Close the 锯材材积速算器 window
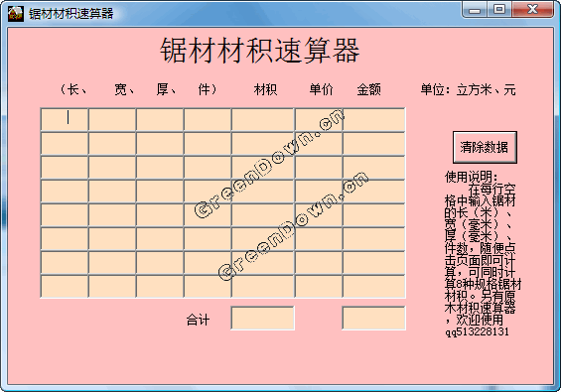The image size is (561, 392). click(533, 10)
